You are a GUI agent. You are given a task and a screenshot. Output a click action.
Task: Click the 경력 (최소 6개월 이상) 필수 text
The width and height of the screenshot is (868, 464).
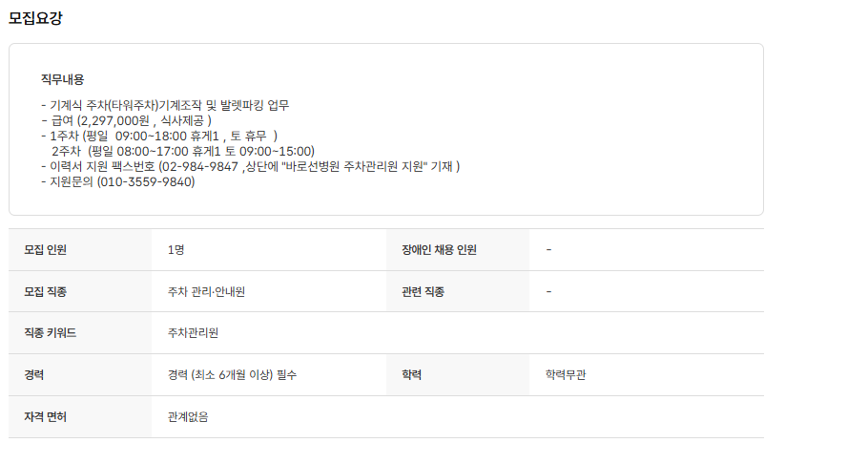pyautogui.click(x=232, y=375)
